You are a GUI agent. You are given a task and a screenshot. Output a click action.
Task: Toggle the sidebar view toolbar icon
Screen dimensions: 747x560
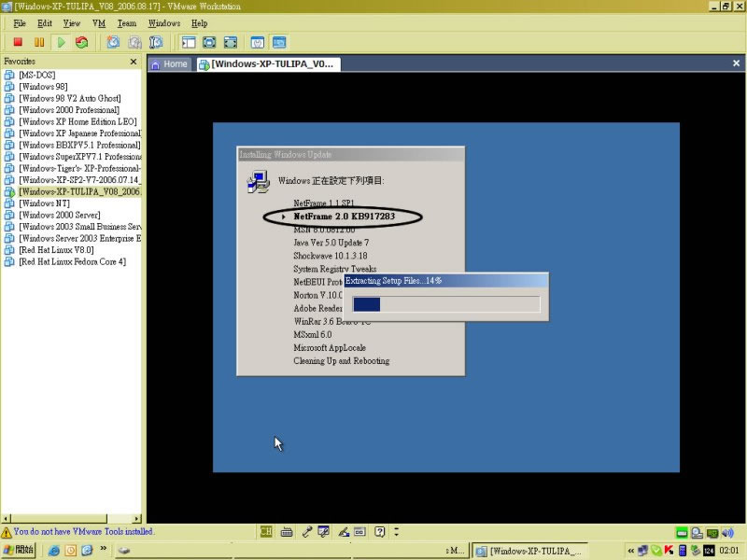click(x=189, y=42)
